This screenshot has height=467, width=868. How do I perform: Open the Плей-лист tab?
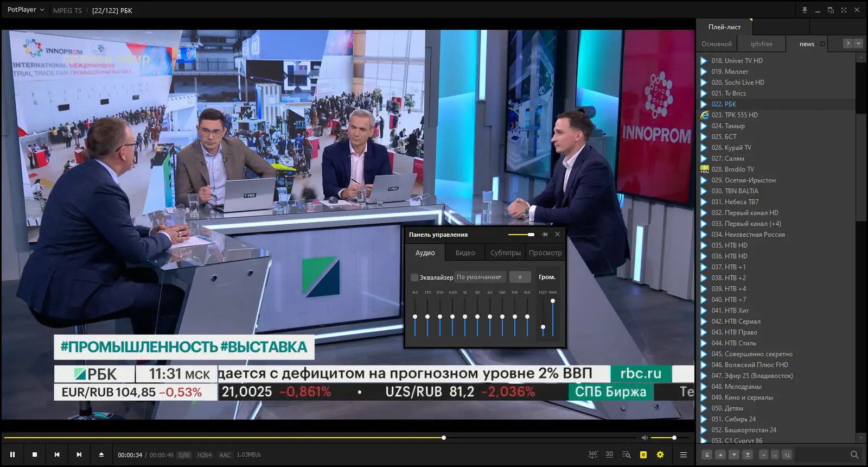(724, 27)
